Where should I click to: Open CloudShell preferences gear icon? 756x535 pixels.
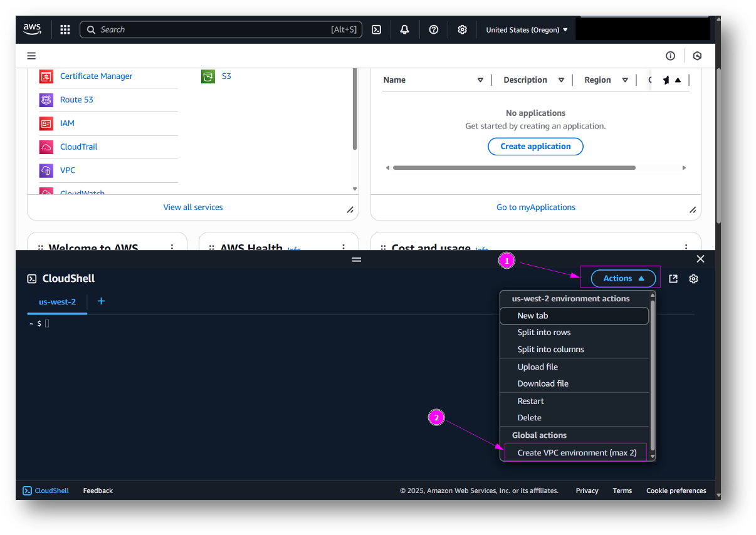pos(693,279)
